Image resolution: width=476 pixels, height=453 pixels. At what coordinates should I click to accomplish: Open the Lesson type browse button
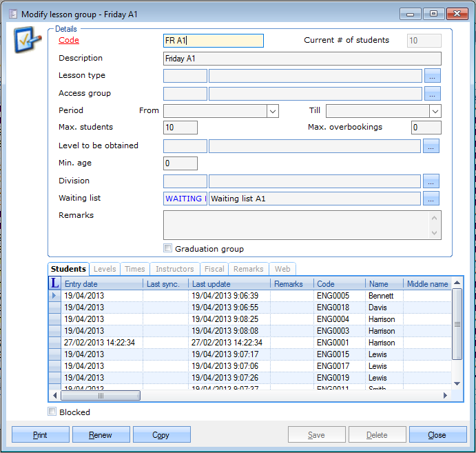[432, 76]
